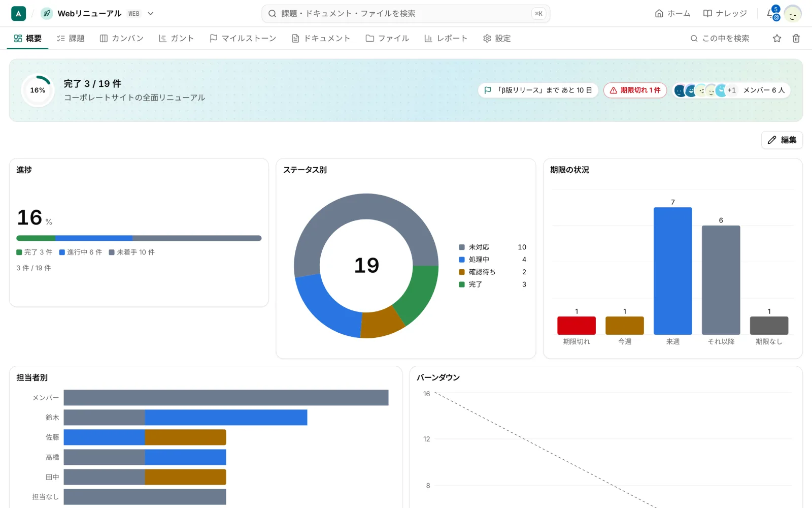Viewport: 812px width, 508px height.
Task: Click the β版リリース milestone badge
Action: 538,90
